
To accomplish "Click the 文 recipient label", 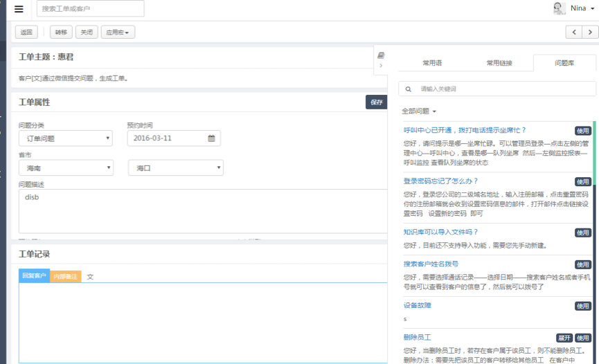I will pyautogui.click(x=90, y=277).
